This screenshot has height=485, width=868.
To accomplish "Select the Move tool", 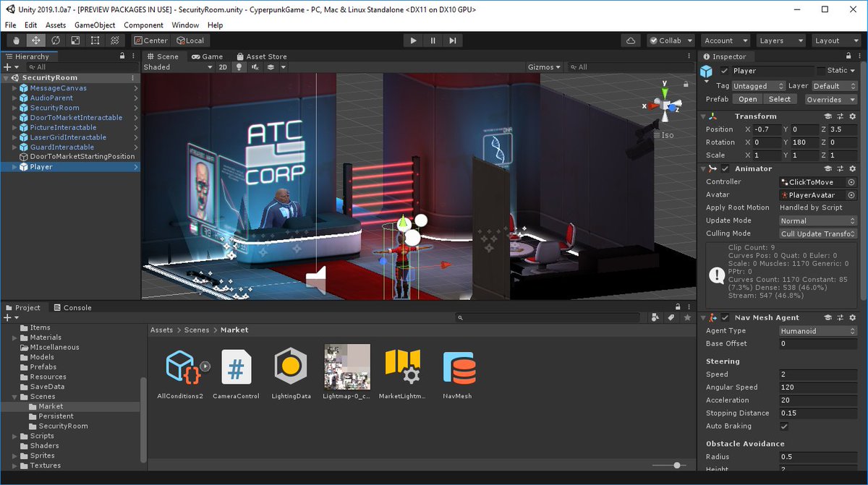I will pyautogui.click(x=35, y=40).
